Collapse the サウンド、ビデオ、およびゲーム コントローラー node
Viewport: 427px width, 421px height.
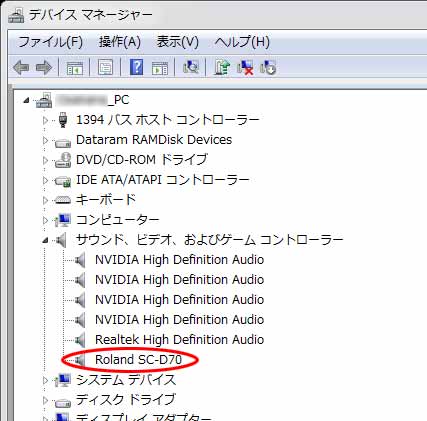click(x=45, y=240)
